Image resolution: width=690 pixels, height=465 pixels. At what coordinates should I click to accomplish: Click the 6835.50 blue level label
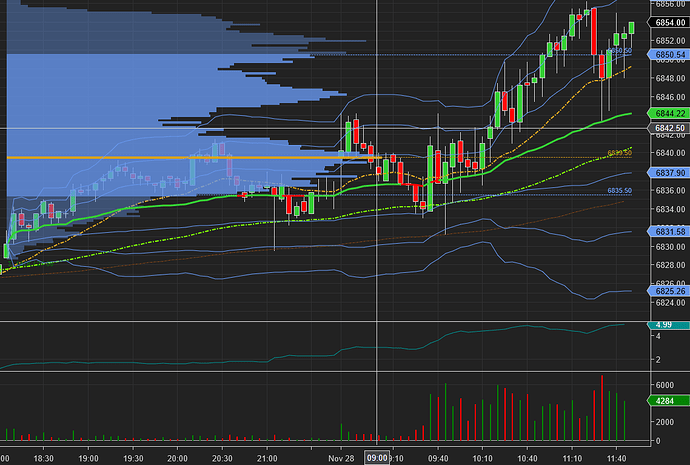coord(619,191)
